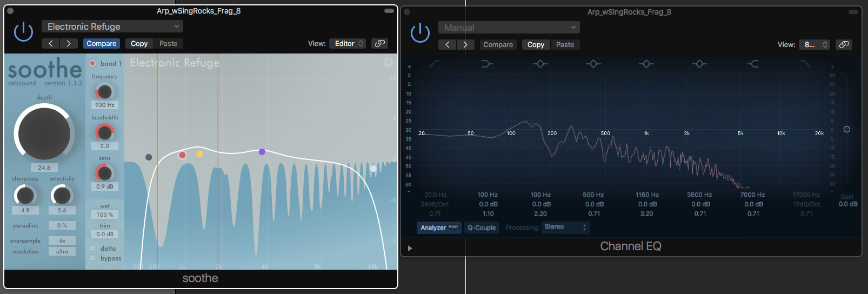Select the red band node in soothe graph
Screen dimensions: 868x294
coord(183,155)
